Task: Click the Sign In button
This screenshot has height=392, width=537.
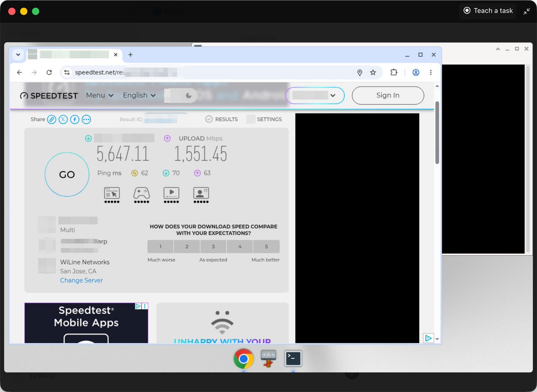Action: pyautogui.click(x=388, y=95)
